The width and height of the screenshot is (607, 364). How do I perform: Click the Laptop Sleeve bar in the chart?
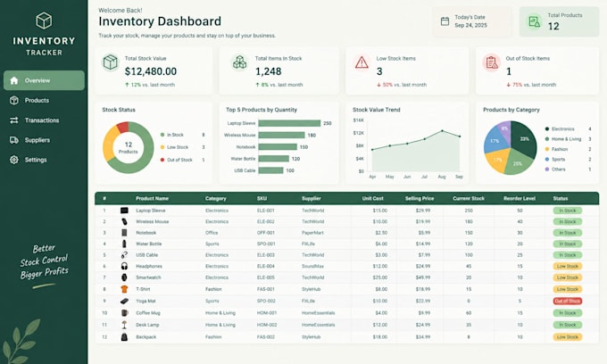(x=289, y=123)
